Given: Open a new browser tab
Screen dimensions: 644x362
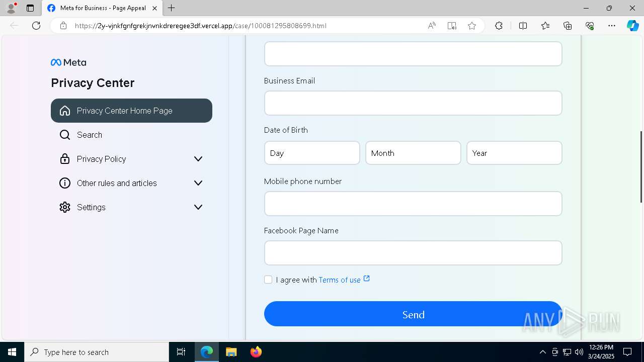Looking at the screenshot, I should pyautogui.click(x=172, y=8).
